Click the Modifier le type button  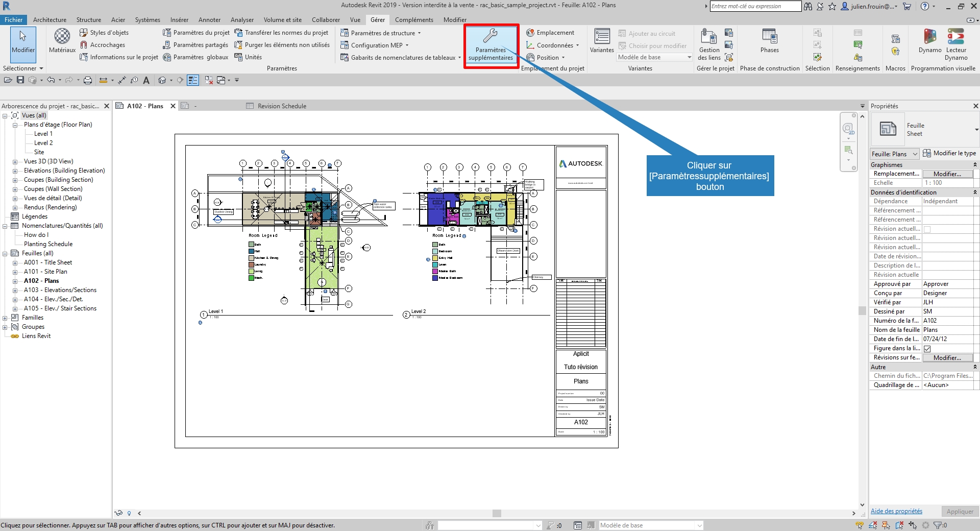[x=949, y=153]
